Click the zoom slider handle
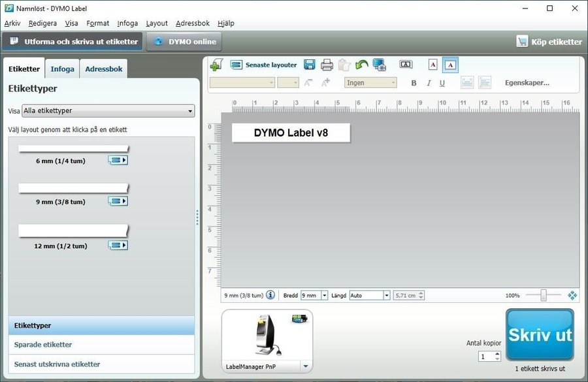The width and height of the screenshot is (588, 382). coord(543,295)
